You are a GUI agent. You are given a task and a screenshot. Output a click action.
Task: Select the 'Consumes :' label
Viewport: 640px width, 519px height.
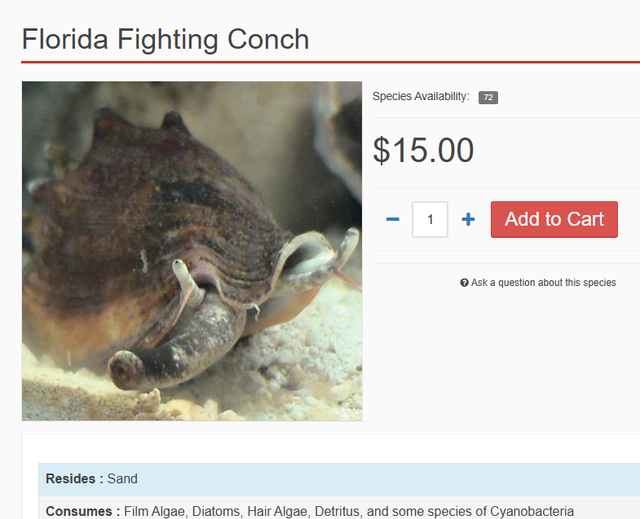click(x=82, y=511)
